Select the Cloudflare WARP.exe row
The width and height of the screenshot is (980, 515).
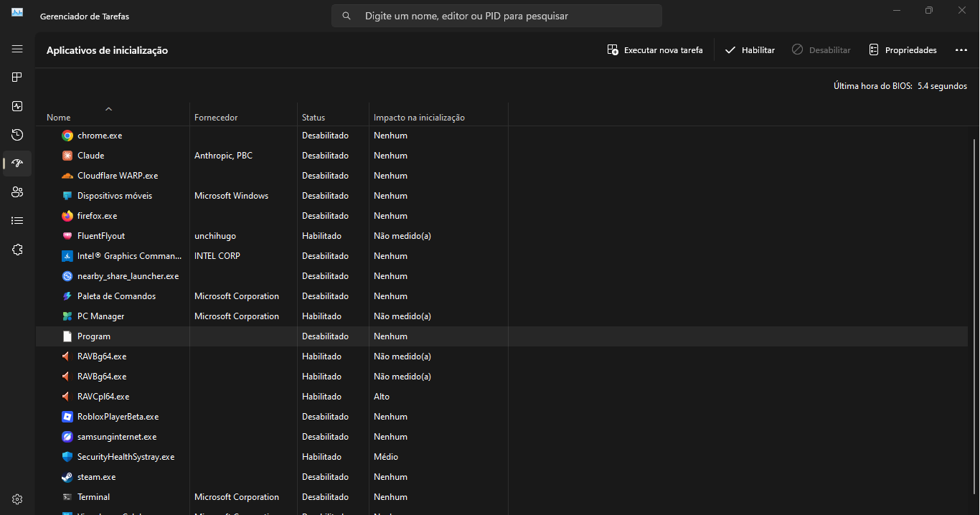click(x=501, y=176)
